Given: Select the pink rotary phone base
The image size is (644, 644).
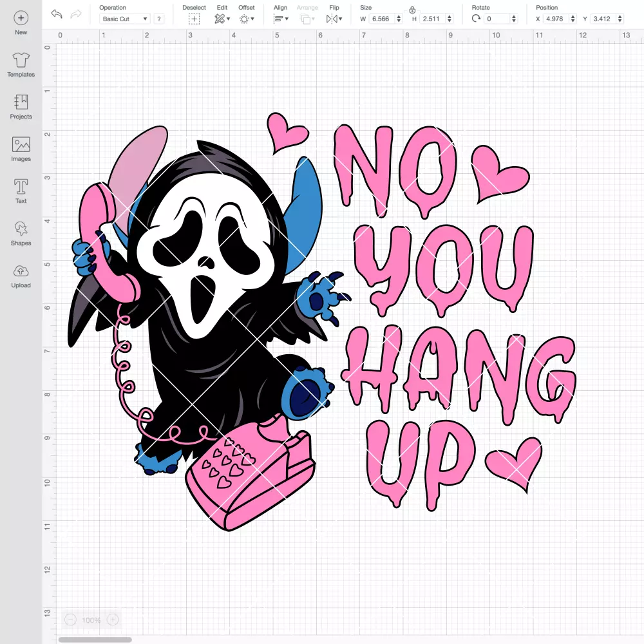Looking at the screenshot, I should (251, 472).
